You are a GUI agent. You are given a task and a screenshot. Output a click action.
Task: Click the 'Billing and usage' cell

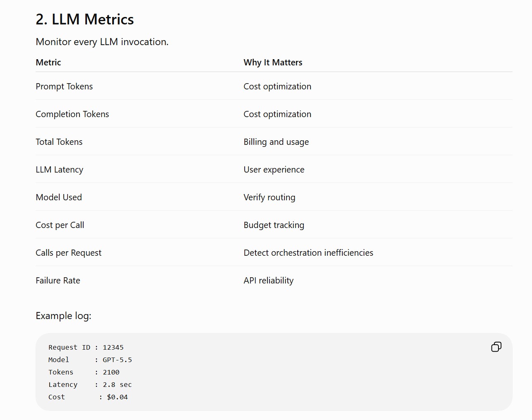[x=276, y=142]
